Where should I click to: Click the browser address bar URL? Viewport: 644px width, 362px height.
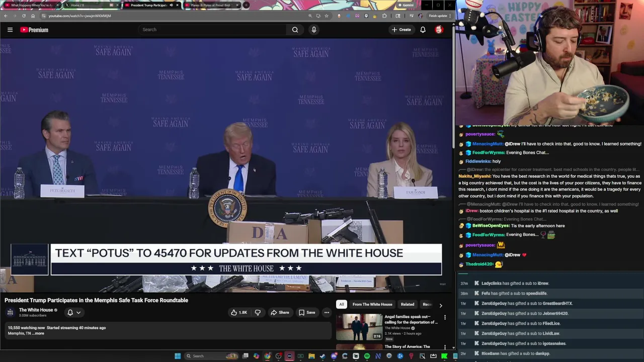click(79, 16)
